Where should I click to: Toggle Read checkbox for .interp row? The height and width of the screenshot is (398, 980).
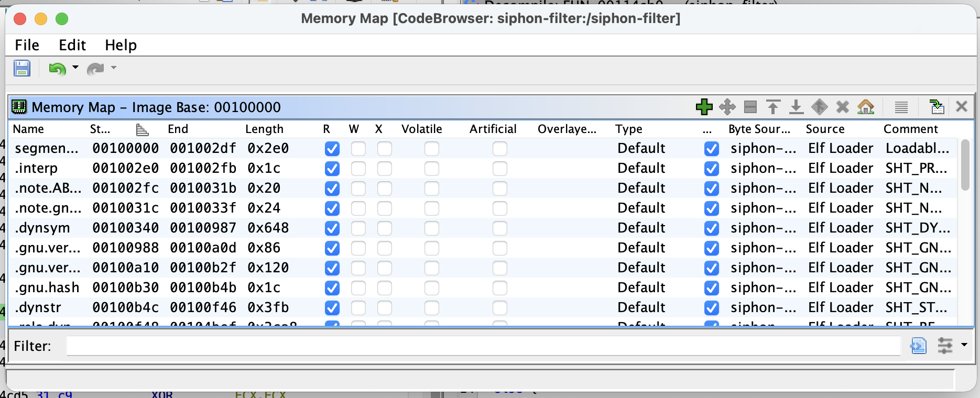point(332,169)
